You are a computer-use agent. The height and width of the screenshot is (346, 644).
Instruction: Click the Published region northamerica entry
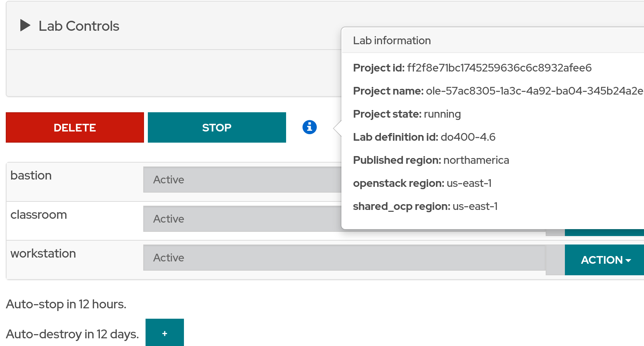(476, 160)
